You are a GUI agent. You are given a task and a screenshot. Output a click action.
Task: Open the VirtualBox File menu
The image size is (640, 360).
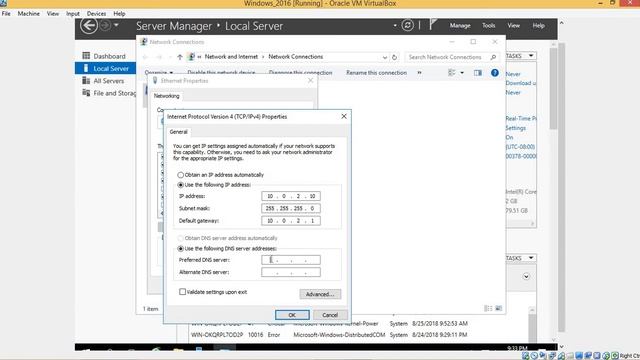(x=6, y=13)
